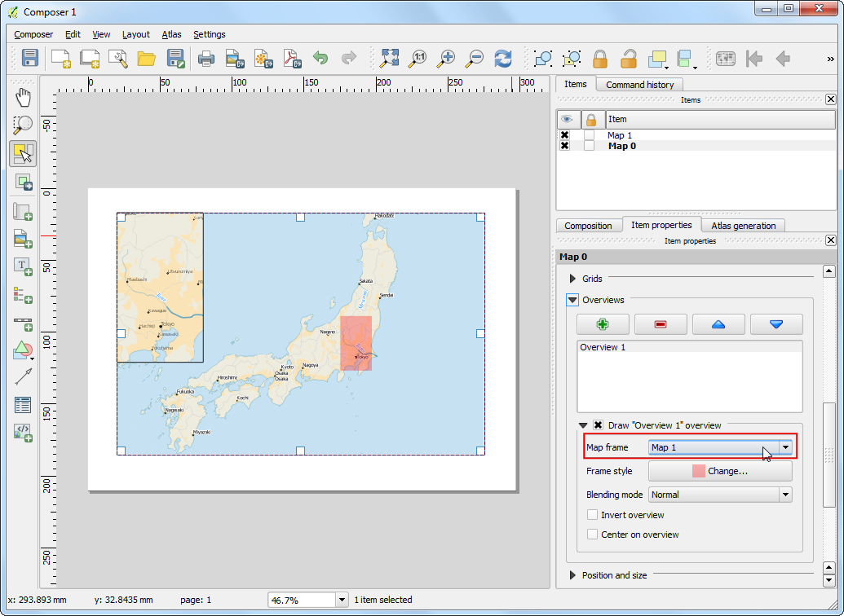Viewport: 844px width, 616px height.
Task: Switch to the Composition tab
Action: pyautogui.click(x=588, y=226)
